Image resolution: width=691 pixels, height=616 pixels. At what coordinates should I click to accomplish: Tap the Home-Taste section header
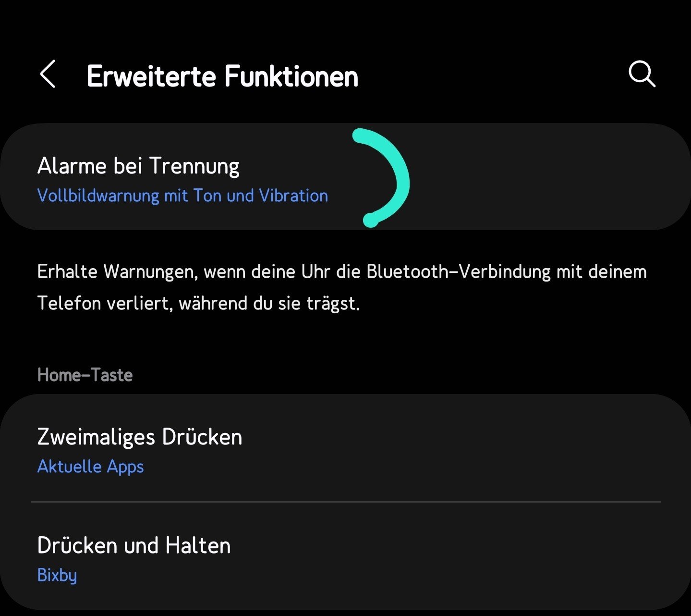pos(85,375)
